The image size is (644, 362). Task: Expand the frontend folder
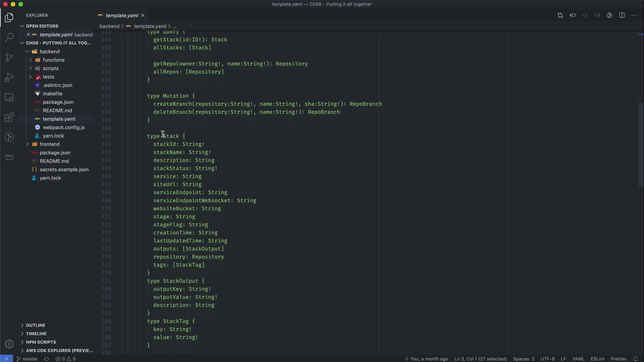point(49,144)
